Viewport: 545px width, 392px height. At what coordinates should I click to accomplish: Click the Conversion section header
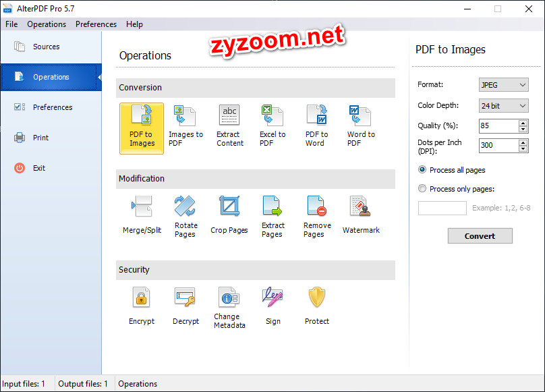tap(256, 88)
